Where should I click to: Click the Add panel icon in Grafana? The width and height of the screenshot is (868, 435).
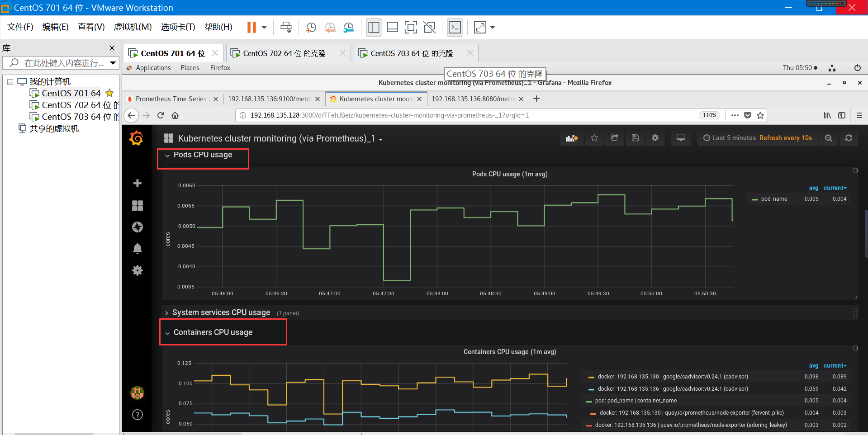tap(572, 138)
